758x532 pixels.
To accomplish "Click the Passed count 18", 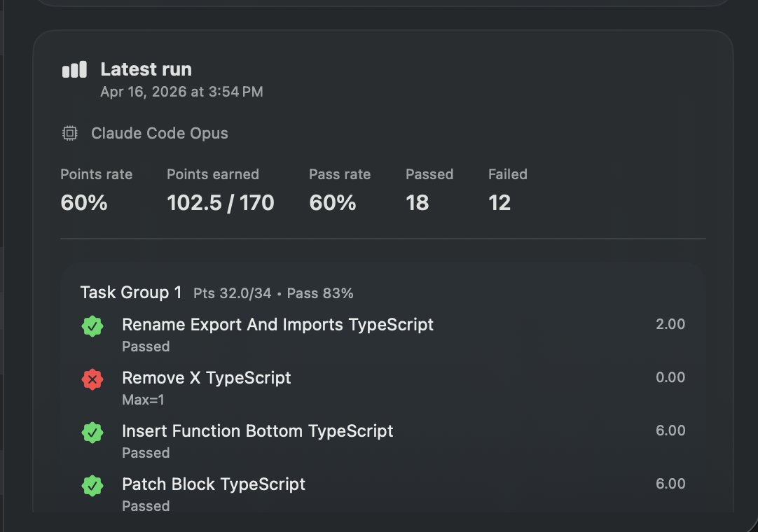I will pos(418,202).
